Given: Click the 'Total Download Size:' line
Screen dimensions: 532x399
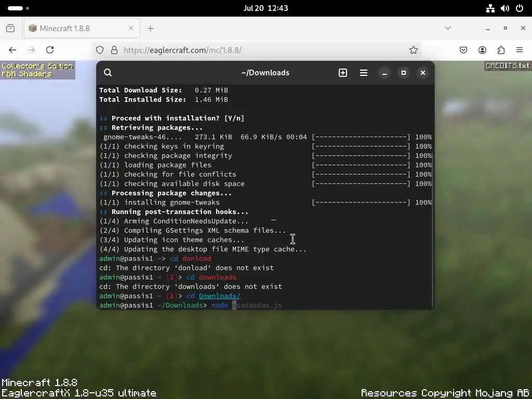Looking at the screenshot, I should (164, 90).
